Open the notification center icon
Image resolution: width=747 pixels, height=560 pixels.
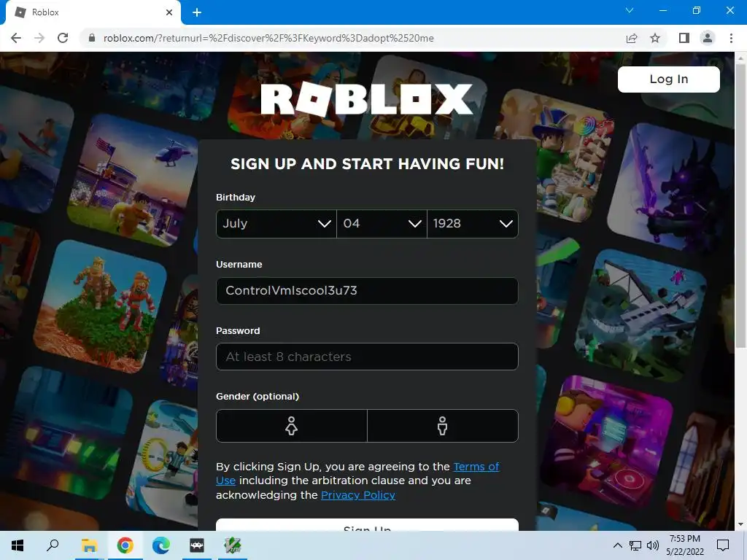pos(723,545)
